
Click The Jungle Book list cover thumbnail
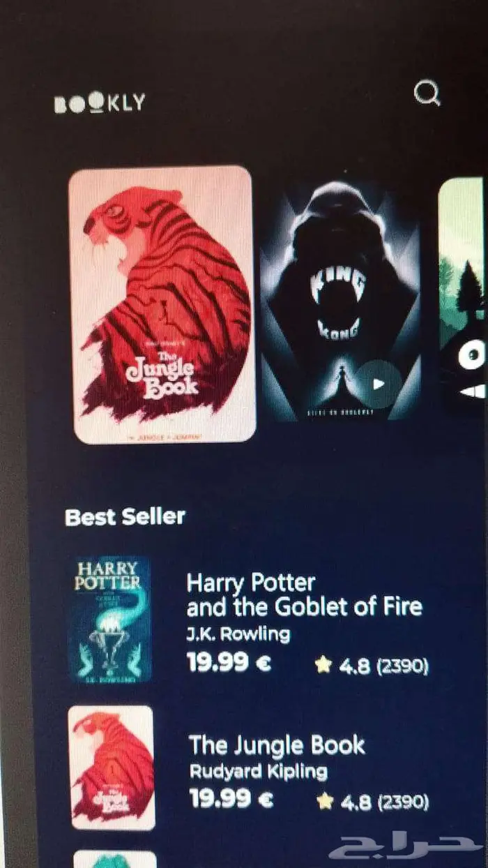(x=112, y=768)
